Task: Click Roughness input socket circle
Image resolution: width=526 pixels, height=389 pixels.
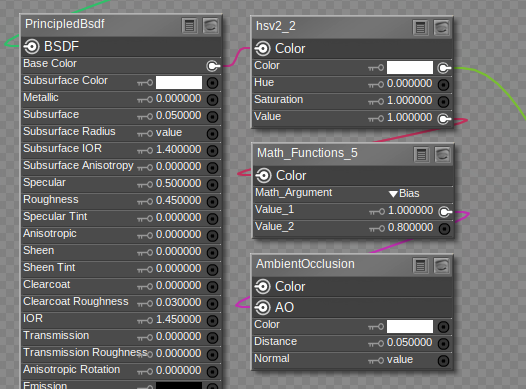Action: (212, 202)
